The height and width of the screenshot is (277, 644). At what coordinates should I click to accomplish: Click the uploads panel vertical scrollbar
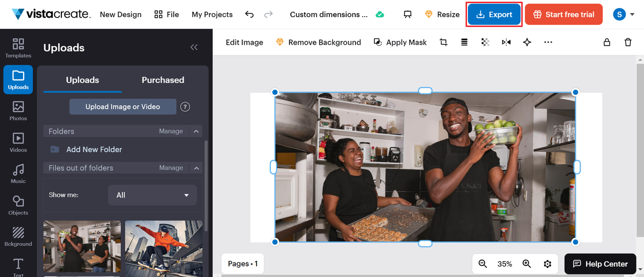205,186
